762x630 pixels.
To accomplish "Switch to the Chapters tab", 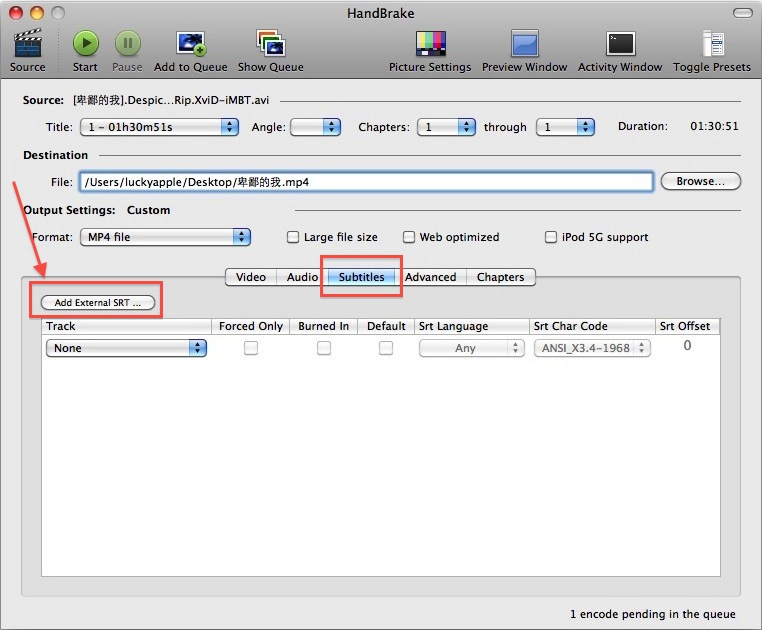I will 501,277.
